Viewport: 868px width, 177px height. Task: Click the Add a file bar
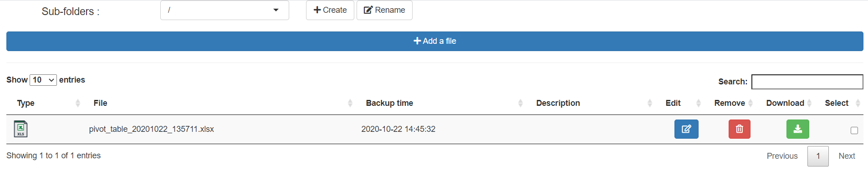[435, 41]
